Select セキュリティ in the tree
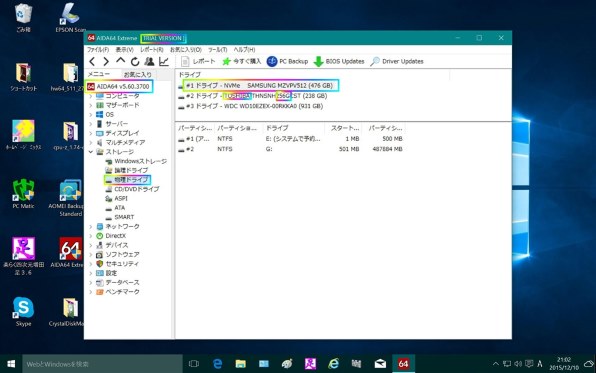Image resolution: width=596 pixels, height=373 pixels. pyautogui.click(x=117, y=264)
